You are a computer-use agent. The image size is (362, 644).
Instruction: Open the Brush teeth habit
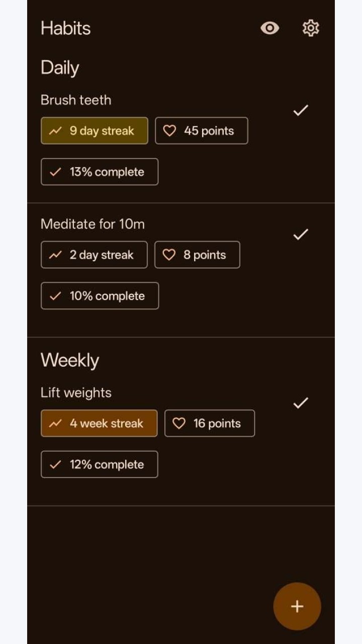pyautogui.click(x=76, y=100)
